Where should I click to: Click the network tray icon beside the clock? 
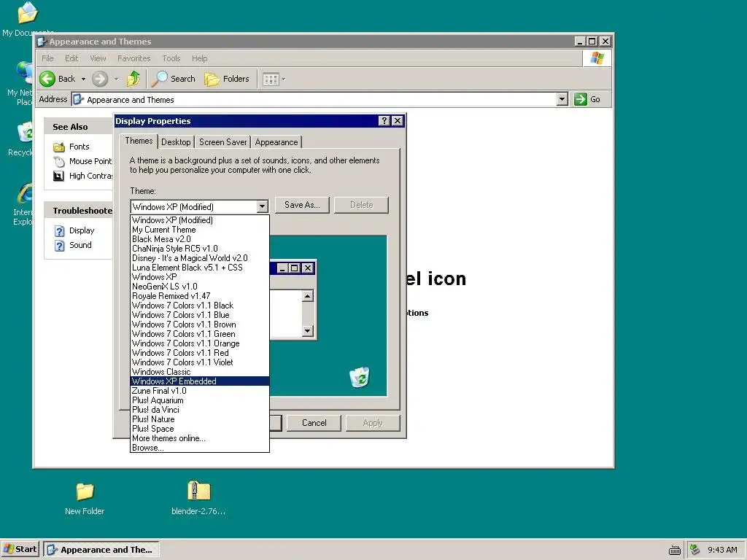[695, 550]
